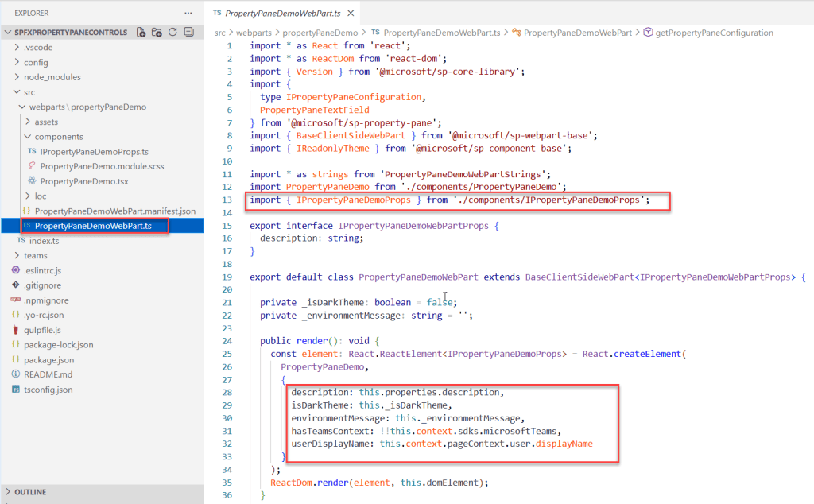Screen dimensions: 814x504
Task: Open PropertyPaneDemo.module.scss file
Action: click(102, 166)
